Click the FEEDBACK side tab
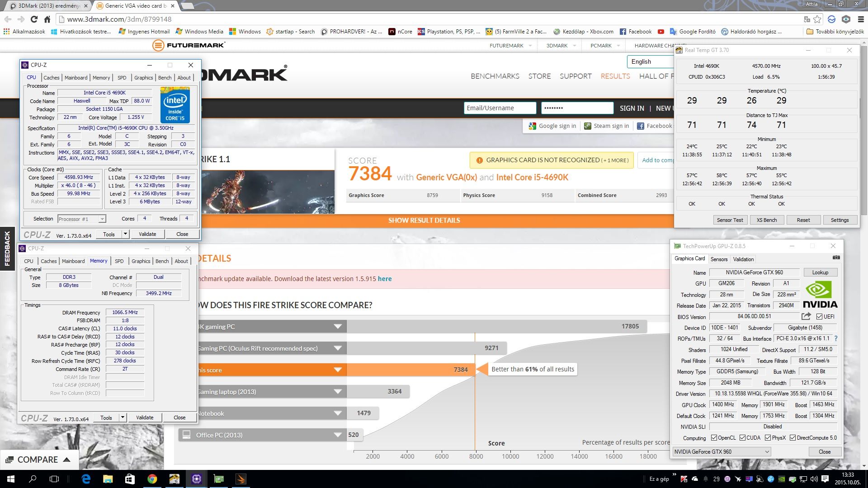The image size is (868, 488). [7, 248]
